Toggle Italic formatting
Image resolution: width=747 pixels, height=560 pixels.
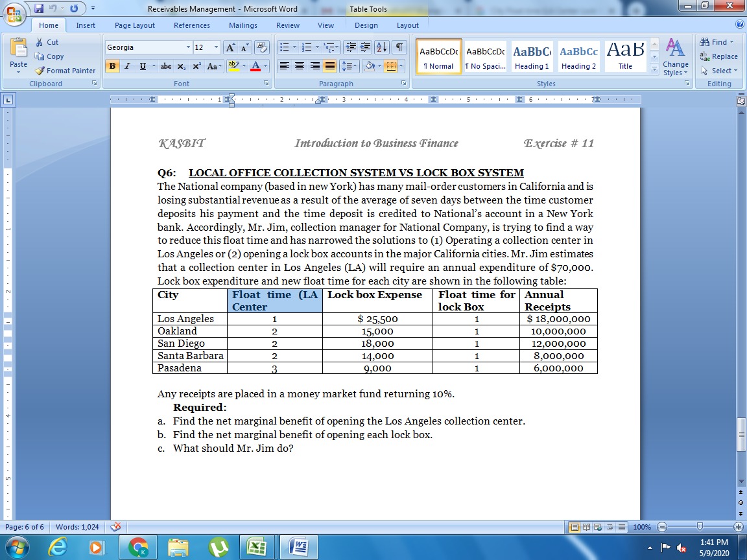point(126,66)
